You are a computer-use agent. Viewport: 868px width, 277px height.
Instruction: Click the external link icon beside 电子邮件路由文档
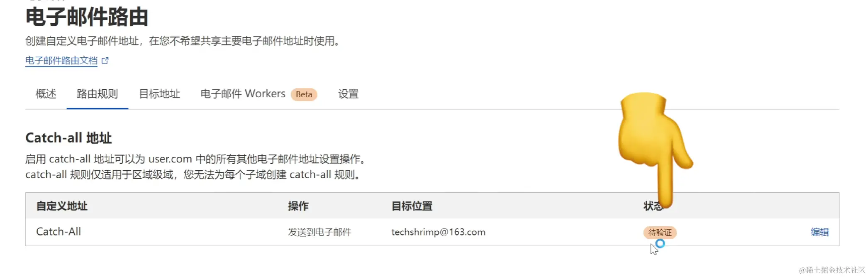coord(105,61)
